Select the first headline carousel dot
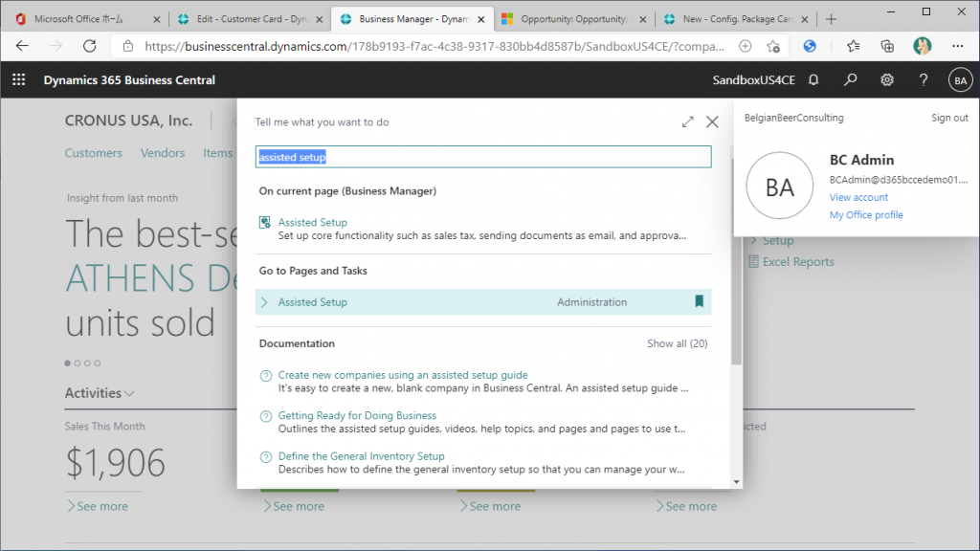 [68, 363]
